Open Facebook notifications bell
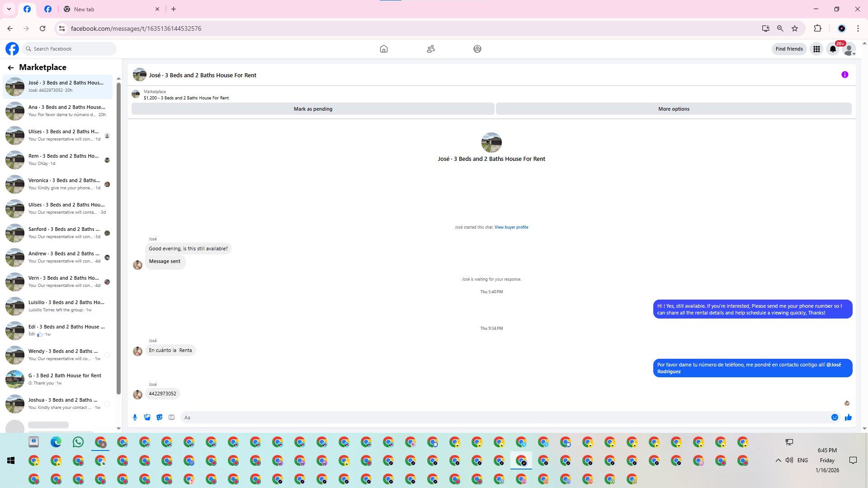The width and height of the screenshot is (868, 488). pos(833,49)
